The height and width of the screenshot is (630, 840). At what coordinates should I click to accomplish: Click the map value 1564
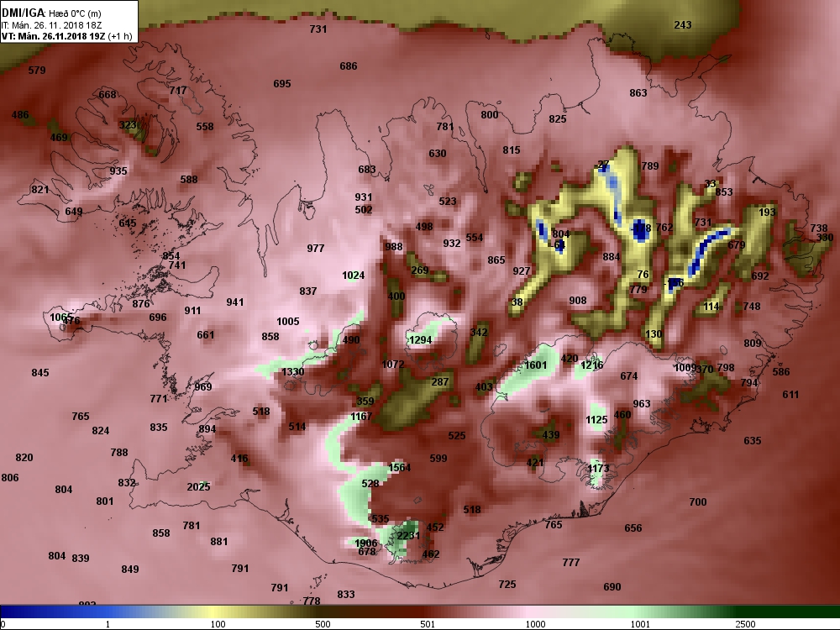coord(400,467)
